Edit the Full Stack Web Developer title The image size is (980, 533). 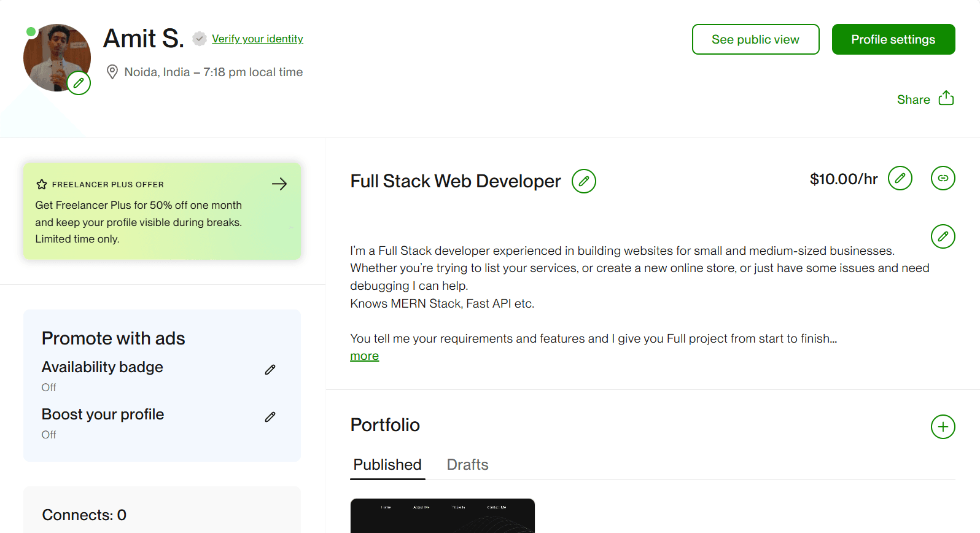coord(583,181)
